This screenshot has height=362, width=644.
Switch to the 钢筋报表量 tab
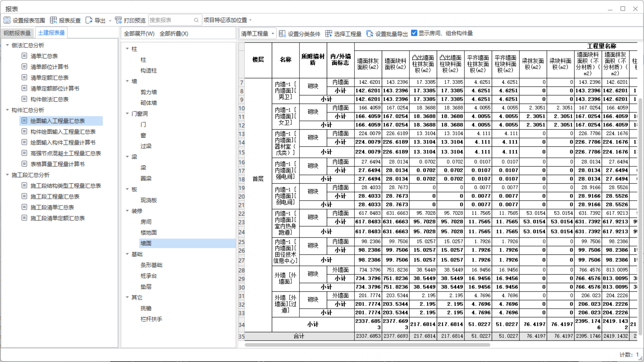(x=17, y=33)
